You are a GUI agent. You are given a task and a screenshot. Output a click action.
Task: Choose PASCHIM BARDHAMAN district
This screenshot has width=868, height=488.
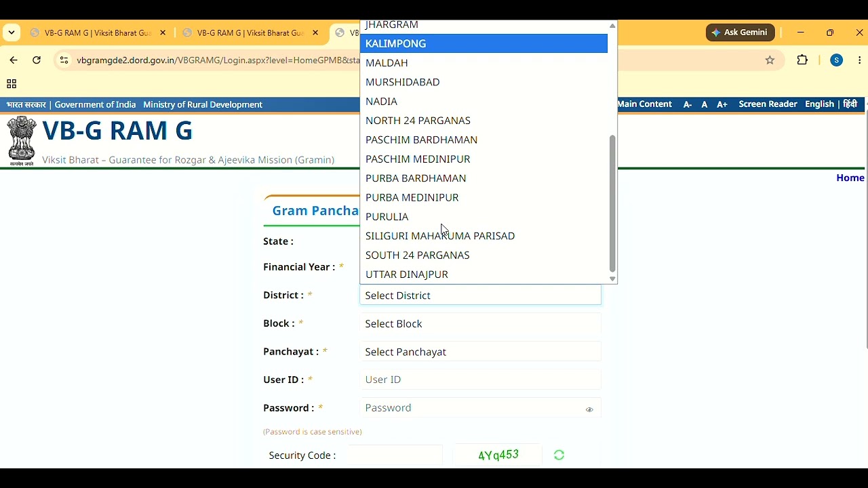[484, 140]
